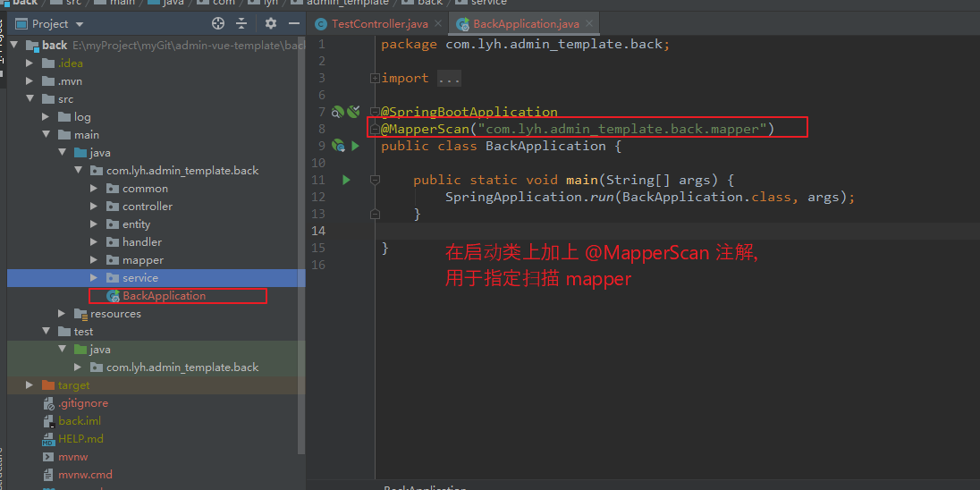
Task: Expand the .idea folder
Action: tap(30, 63)
